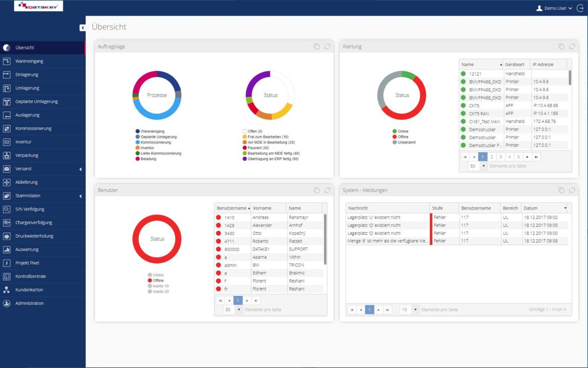Click the Einlagerung sidebar icon
588x368 pixels.
click(7, 75)
